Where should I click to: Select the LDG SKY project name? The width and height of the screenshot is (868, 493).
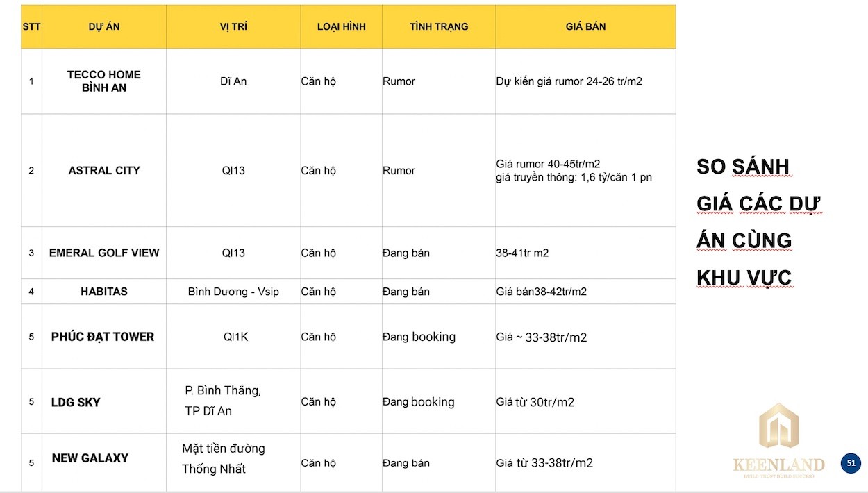pyautogui.click(x=76, y=402)
